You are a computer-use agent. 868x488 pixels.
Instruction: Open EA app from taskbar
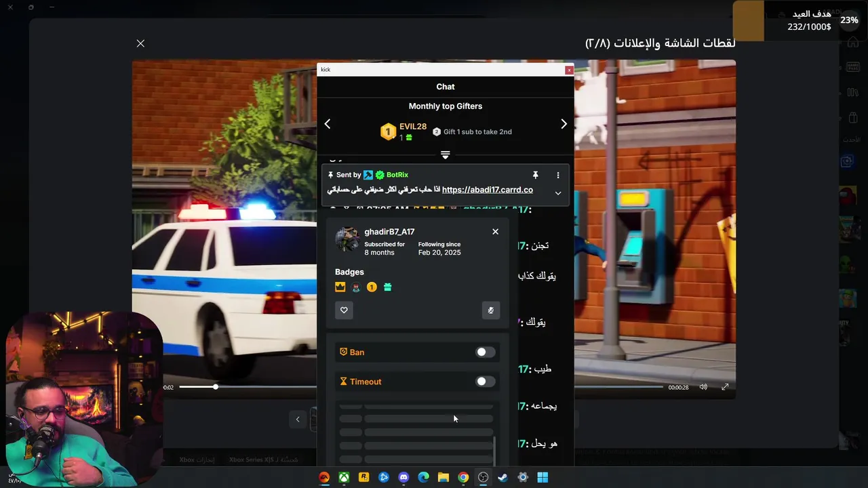coord(324,477)
